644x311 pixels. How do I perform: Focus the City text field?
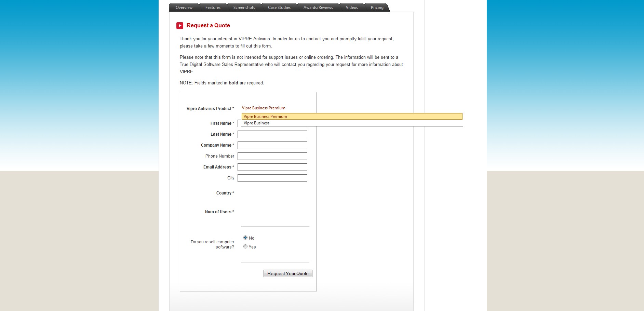pyautogui.click(x=272, y=178)
